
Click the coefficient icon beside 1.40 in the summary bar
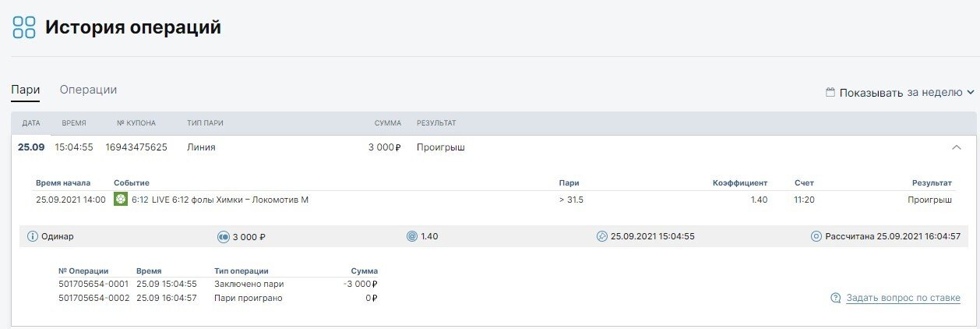pyautogui.click(x=411, y=236)
